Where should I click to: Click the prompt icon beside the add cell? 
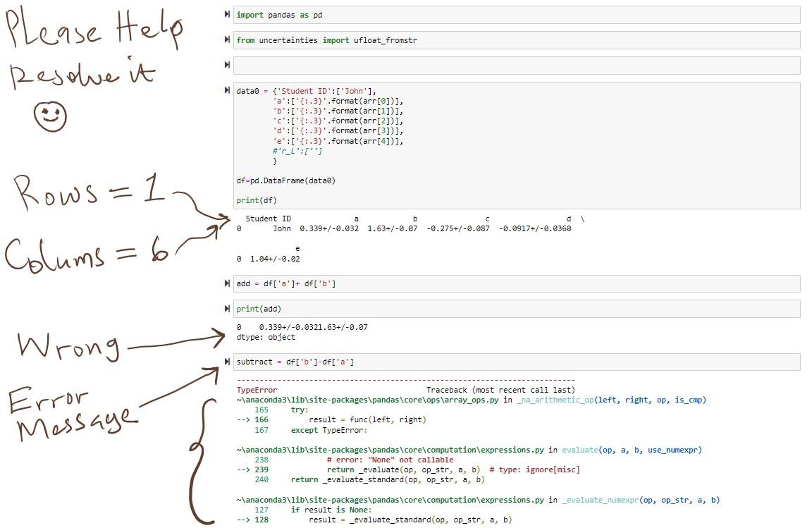226,283
